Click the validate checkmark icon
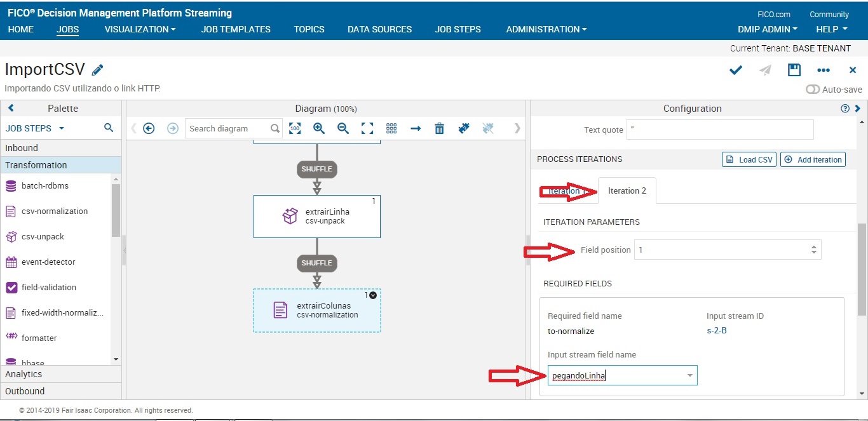The height and width of the screenshot is (421, 868). pyautogui.click(x=736, y=70)
